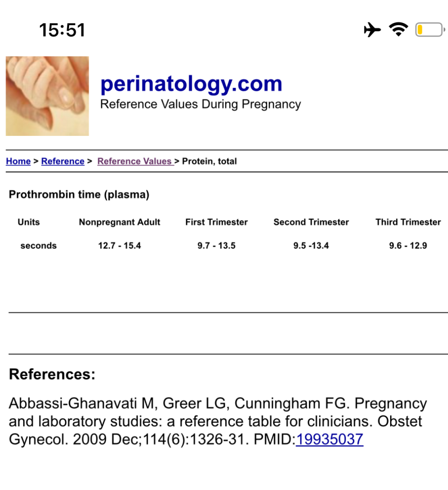Go to the Home breadcrumb link
Image resolution: width=448 pixels, height=490 pixels.
point(18,162)
